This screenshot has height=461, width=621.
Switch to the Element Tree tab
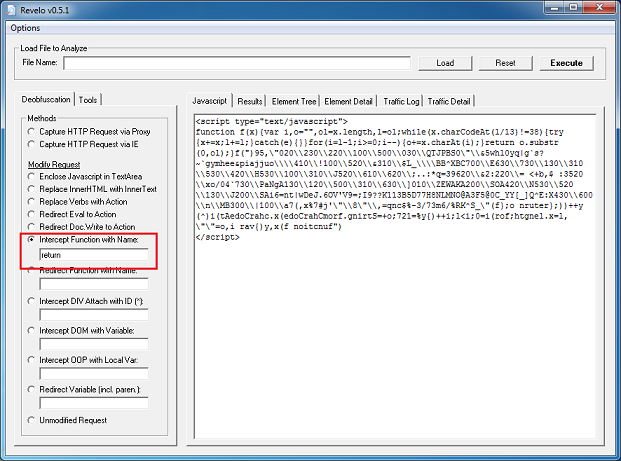tap(294, 101)
